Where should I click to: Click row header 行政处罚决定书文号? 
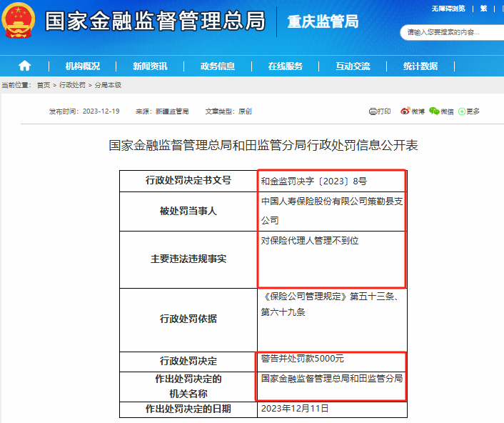pos(188,181)
